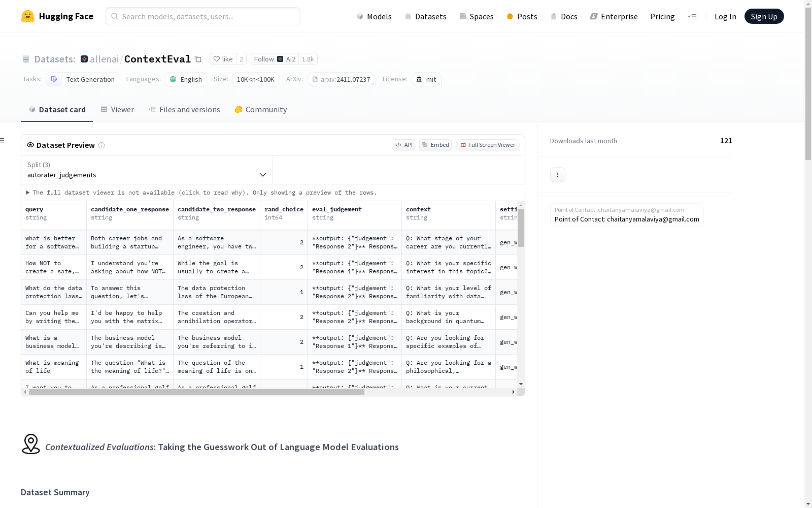
Task: Click the 'The data protection laws of the European' cell
Action: pyautogui.click(x=217, y=292)
